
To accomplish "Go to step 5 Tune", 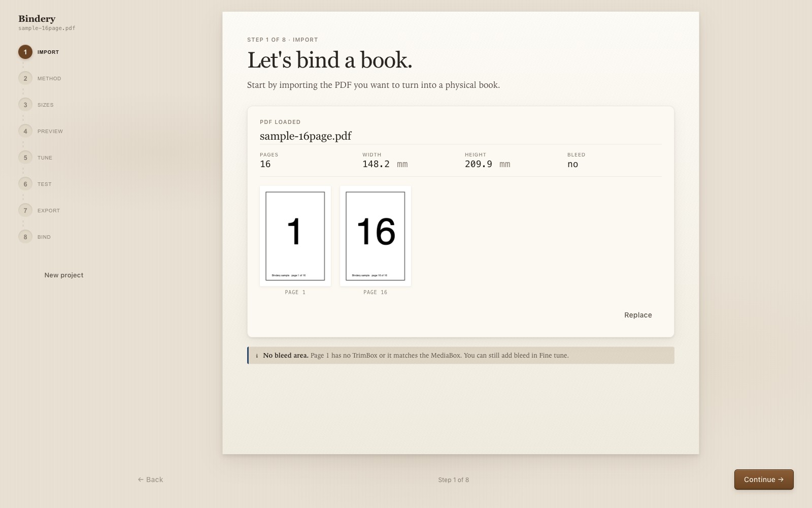I will tap(36, 157).
